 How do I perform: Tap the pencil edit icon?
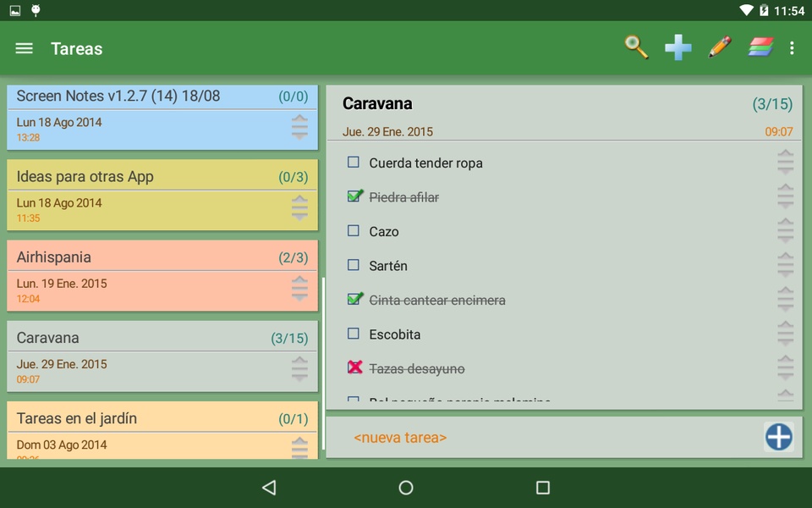[719, 47]
